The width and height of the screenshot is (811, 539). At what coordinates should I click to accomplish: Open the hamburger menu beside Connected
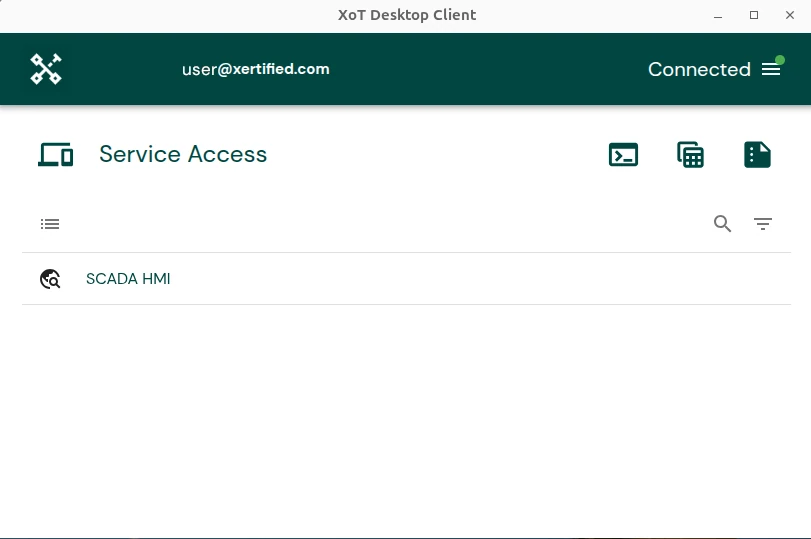point(771,69)
